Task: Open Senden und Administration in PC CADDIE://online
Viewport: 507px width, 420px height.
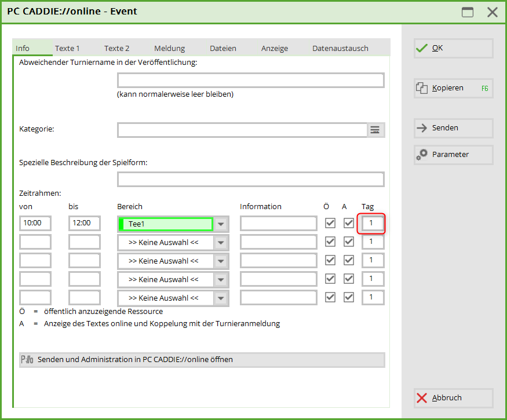Action: pyautogui.click(x=202, y=360)
